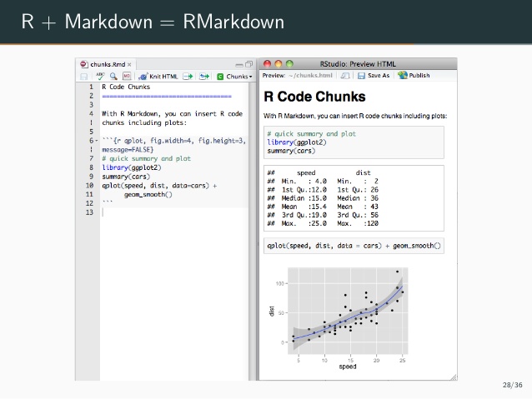This screenshot has height=399, width=532.
Task: Close the Preview HTML window using red button
Action: coord(268,64)
